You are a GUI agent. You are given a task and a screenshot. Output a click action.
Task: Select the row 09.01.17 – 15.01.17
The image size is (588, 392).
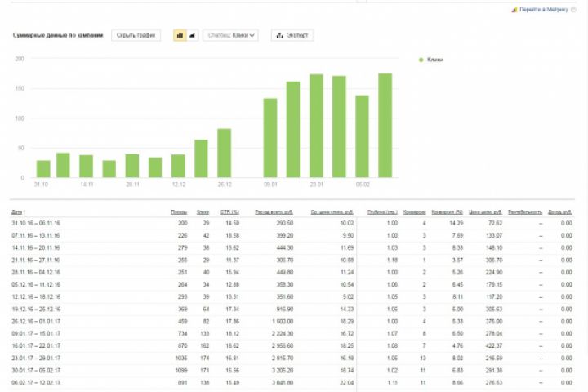click(292, 333)
